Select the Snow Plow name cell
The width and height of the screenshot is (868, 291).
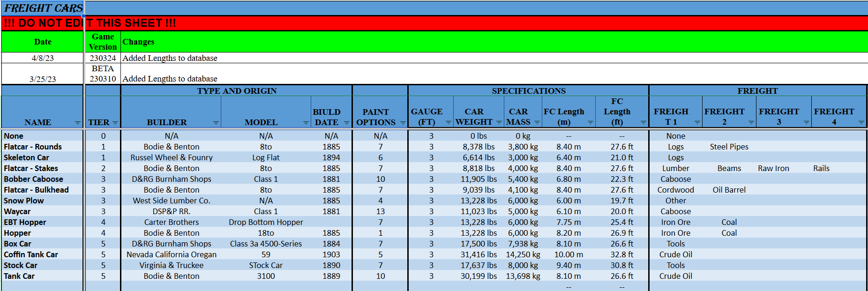pyautogui.click(x=43, y=201)
